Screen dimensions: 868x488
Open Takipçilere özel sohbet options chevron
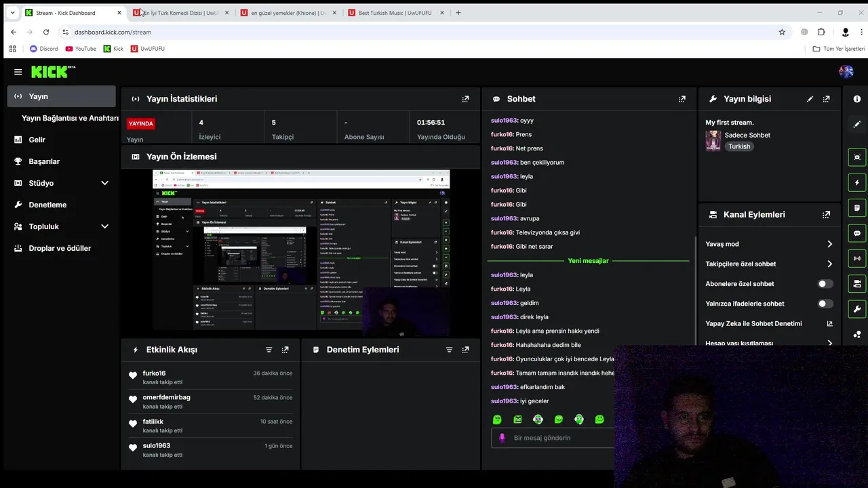[x=829, y=264]
